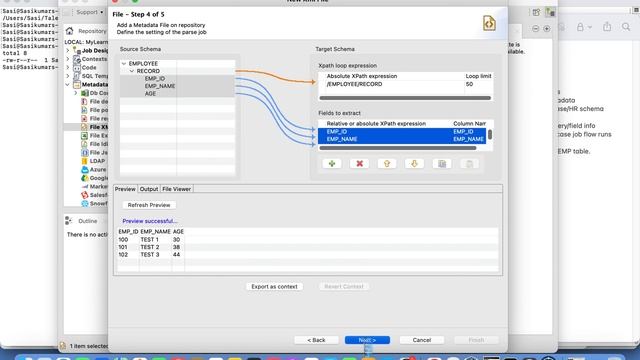This screenshot has width=640, height=360.
Task: Click the Next button
Action: 367,340
